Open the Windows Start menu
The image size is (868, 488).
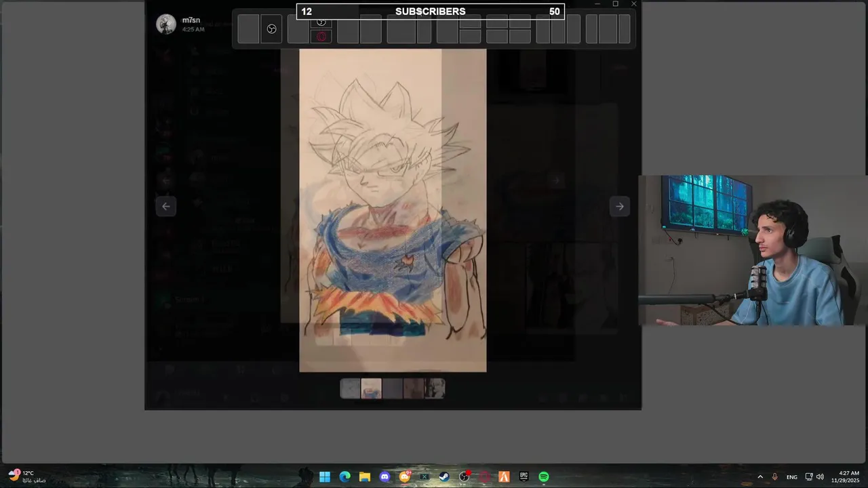325,476
